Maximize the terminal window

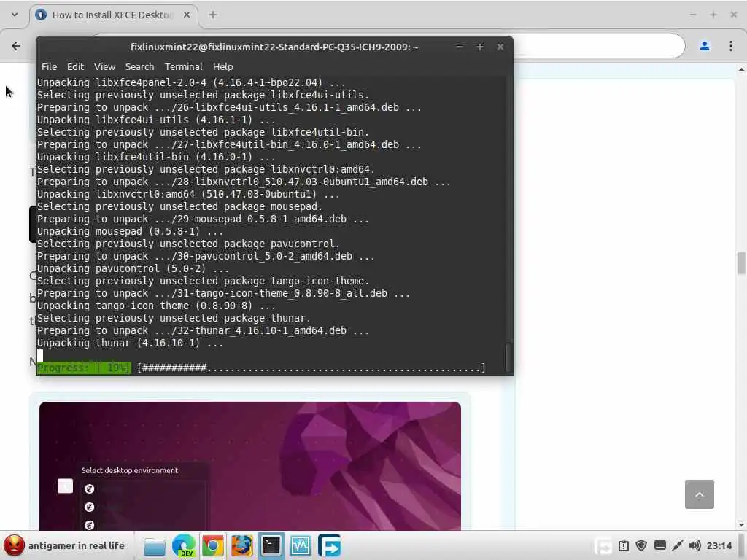coord(480,47)
